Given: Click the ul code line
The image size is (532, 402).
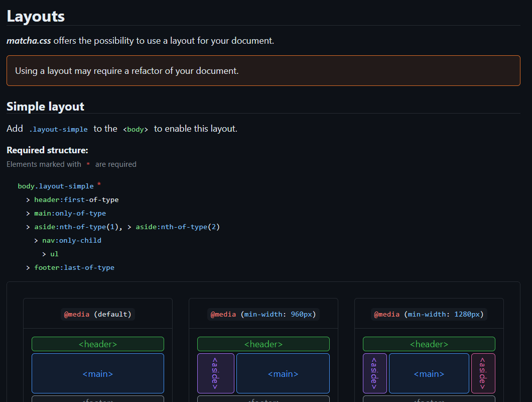Looking at the screenshot, I should pos(54,254).
